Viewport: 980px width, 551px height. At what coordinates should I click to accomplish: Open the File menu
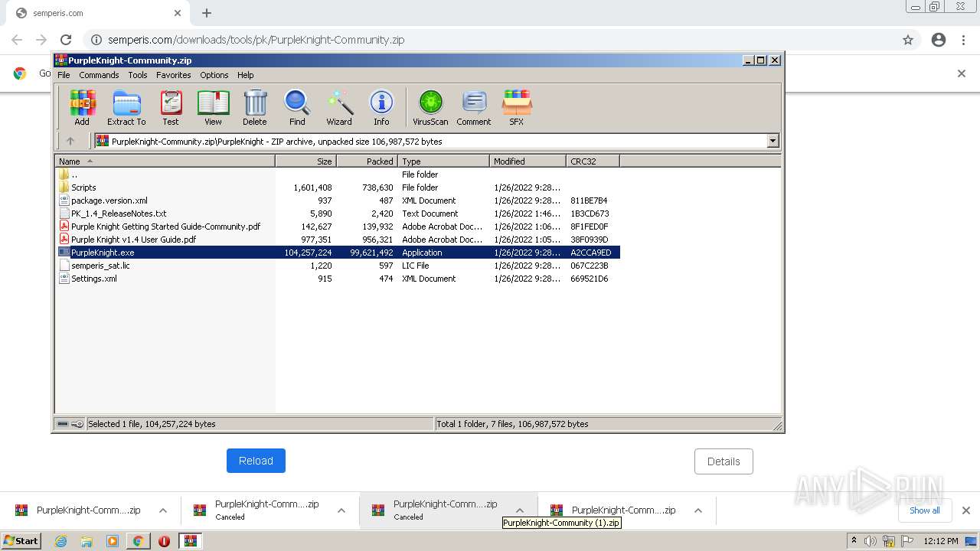(64, 75)
